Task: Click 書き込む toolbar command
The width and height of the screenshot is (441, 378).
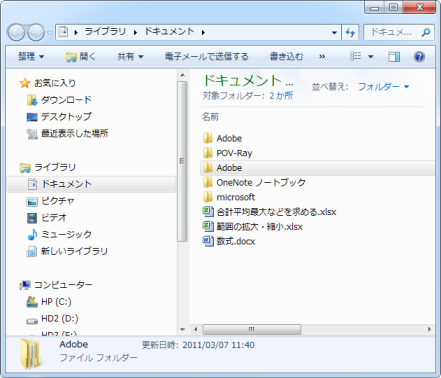Action: point(286,56)
